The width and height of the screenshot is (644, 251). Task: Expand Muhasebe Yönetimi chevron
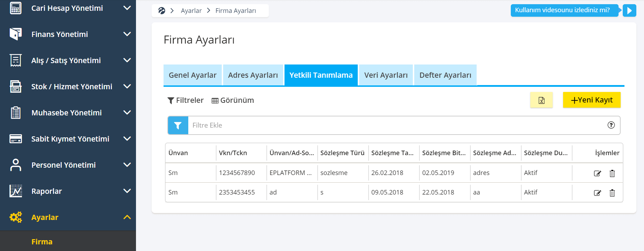coord(127,112)
